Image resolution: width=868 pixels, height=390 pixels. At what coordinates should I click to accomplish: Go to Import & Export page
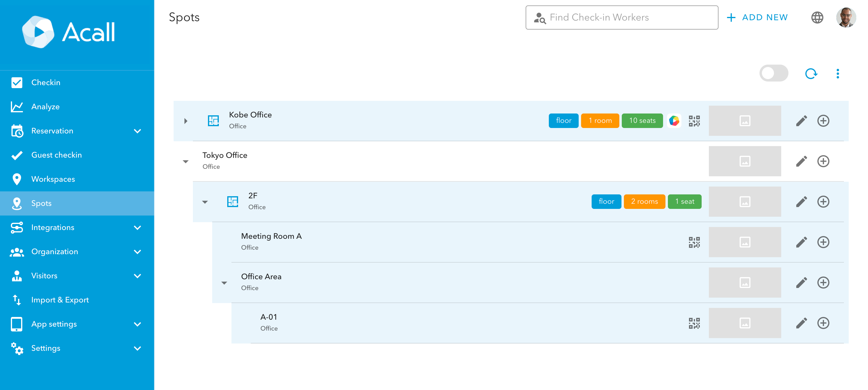tap(60, 300)
